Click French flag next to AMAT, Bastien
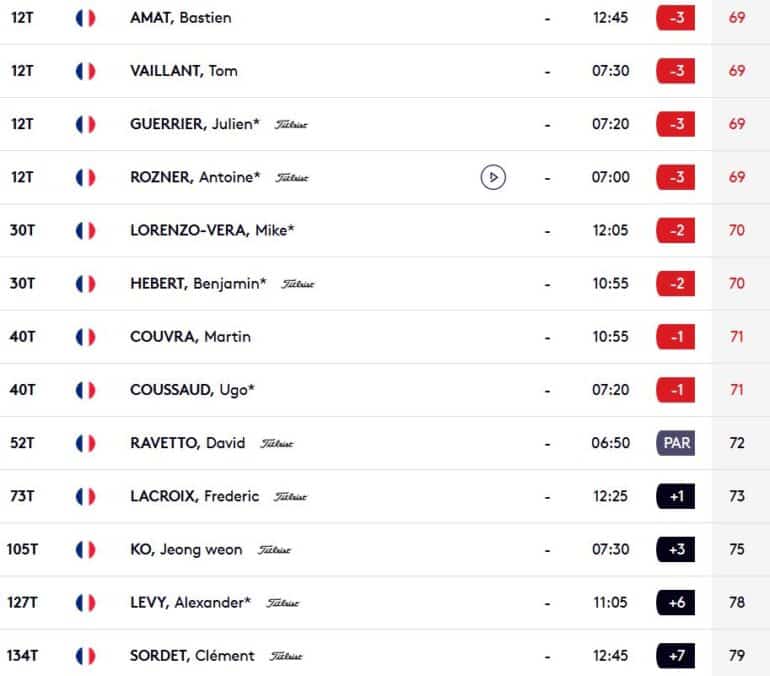Viewport: 770px width, 676px height. [85, 18]
